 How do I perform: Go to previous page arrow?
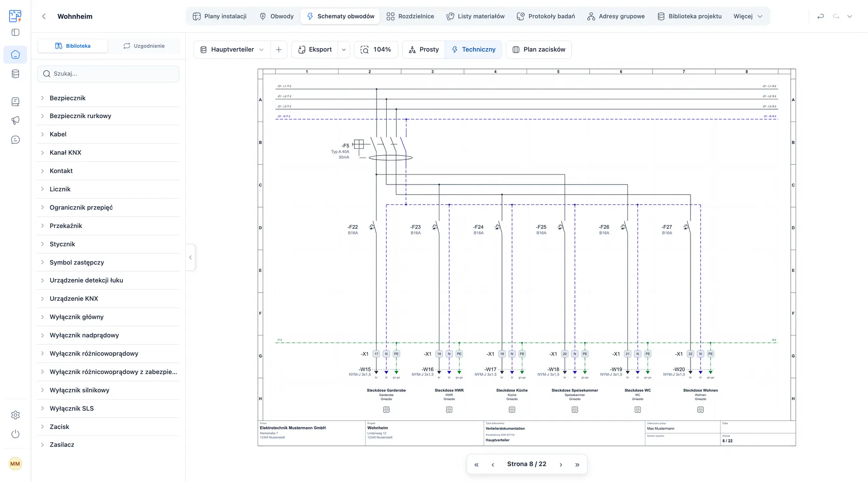tap(493, 465)
